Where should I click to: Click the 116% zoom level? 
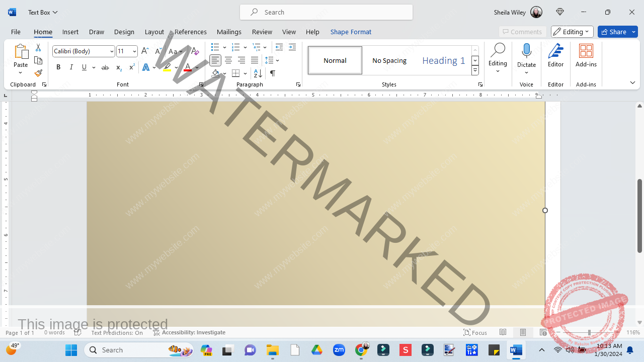click(633, 332)
